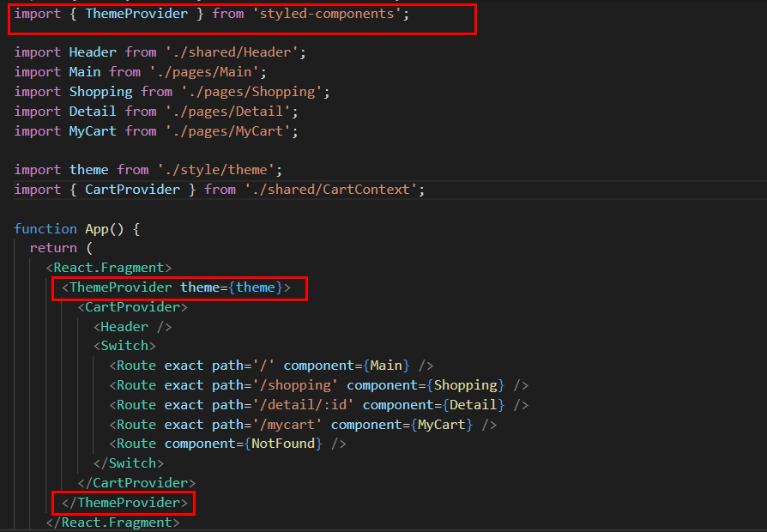The height and width of the screenshot is (532, 767).
Task: Click the {theme} prop value
Action: [256, 287]
